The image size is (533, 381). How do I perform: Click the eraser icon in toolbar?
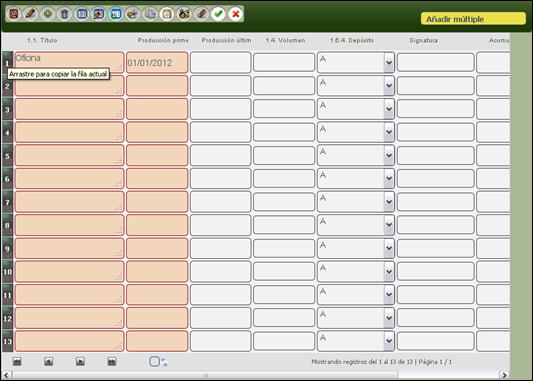(x=201, y=14)
